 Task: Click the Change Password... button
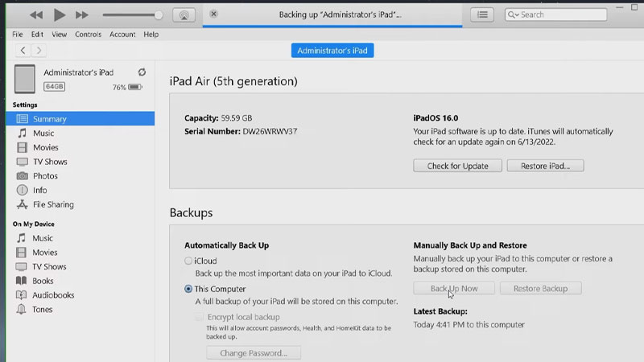(254, 353)
